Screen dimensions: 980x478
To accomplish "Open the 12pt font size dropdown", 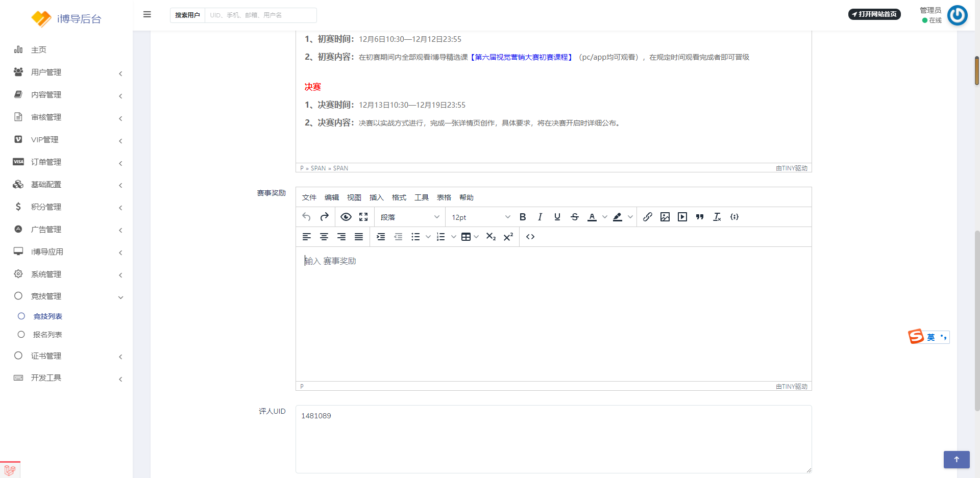I will pyautogui.click(x=480, y=217).
